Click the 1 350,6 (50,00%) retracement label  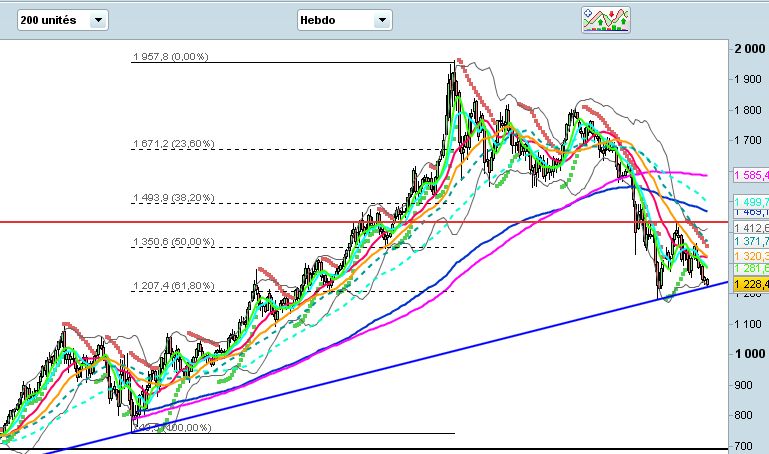pyautogui.click(x=172, y=242)
